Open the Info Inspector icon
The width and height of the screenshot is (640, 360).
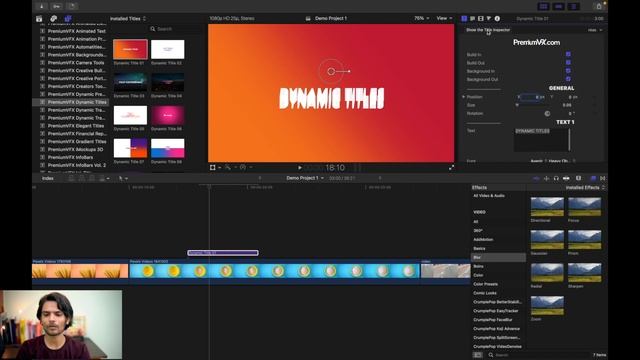coord(497,19)
